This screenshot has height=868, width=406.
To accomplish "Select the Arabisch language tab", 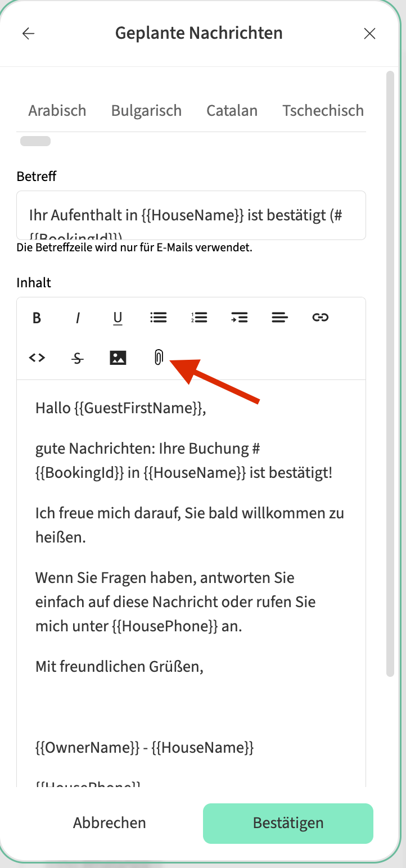I will 57,110.
